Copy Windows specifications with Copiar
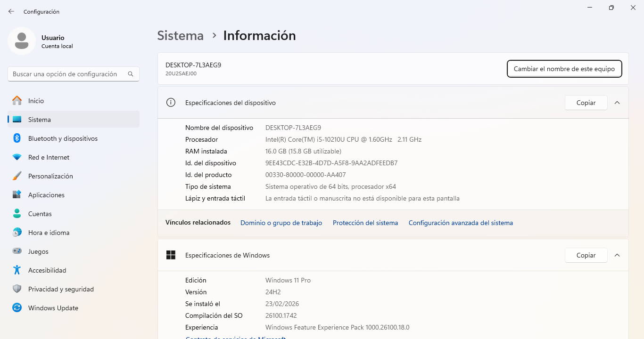The image size is (644, 339). coord(586,255)
